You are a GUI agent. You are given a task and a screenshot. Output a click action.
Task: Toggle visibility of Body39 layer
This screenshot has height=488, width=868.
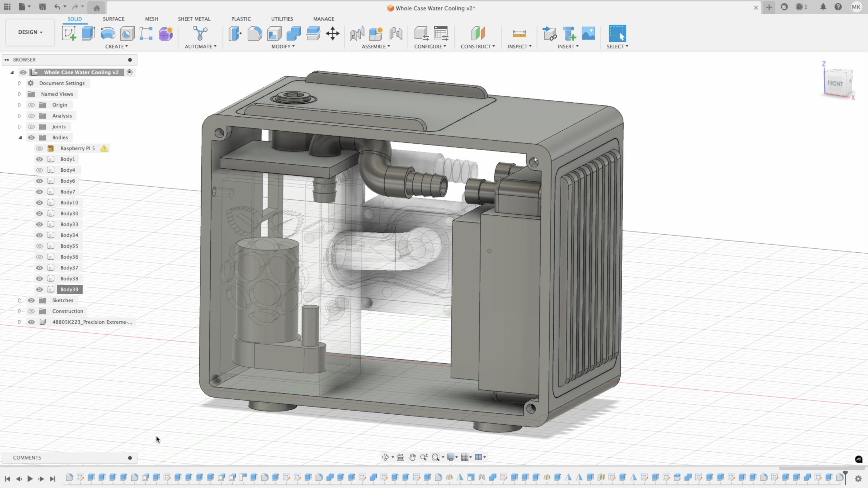39,289
